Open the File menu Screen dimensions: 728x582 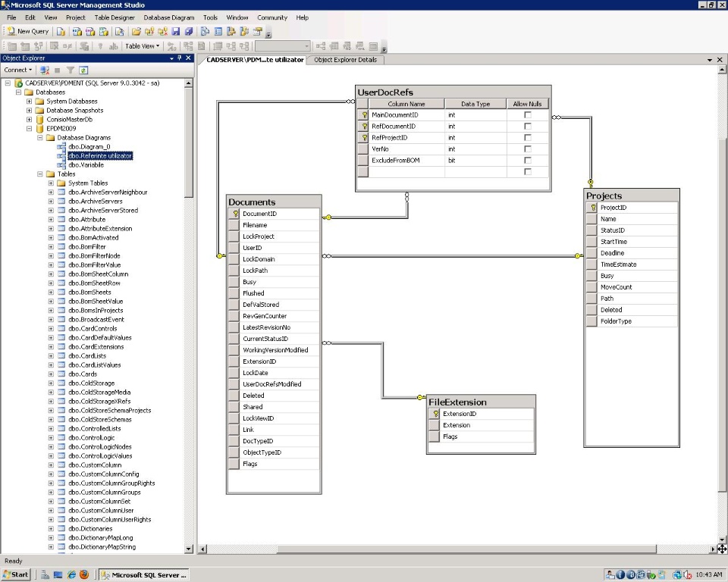(x=11, y=17)
